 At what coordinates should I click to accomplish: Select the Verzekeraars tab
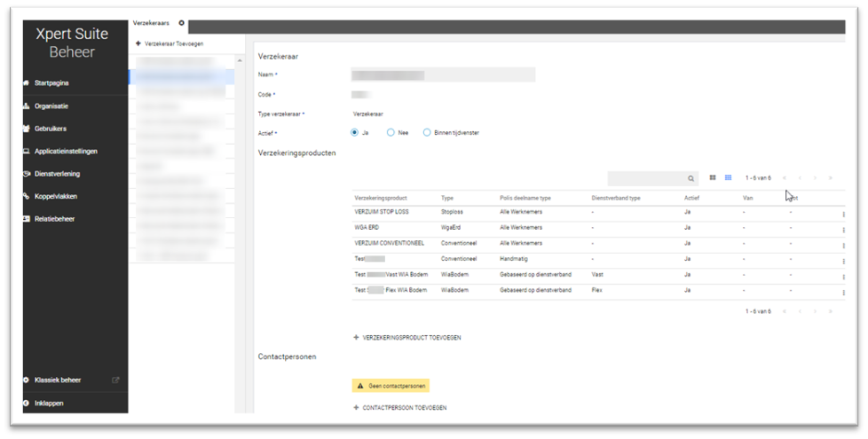(151, 23)
